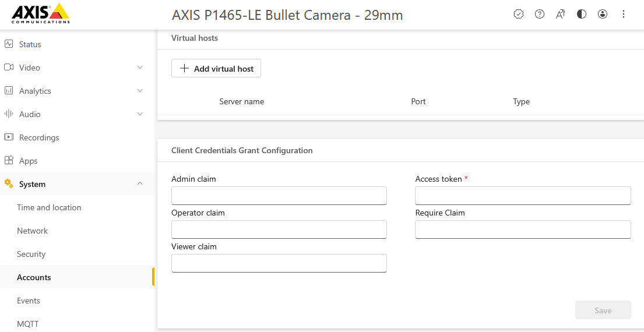Click the Client Credentials Grant Configuration heading

242,150
